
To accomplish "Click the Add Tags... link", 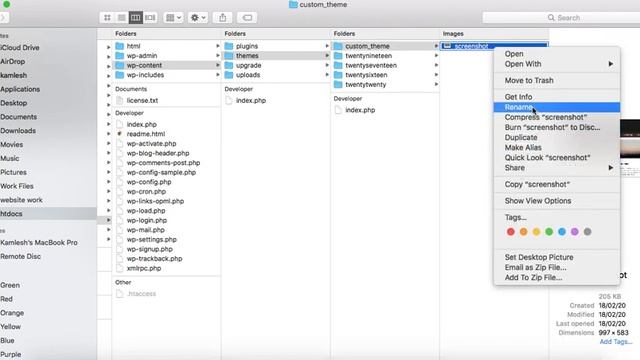I will pyautogui.click(x=616, y=342).
